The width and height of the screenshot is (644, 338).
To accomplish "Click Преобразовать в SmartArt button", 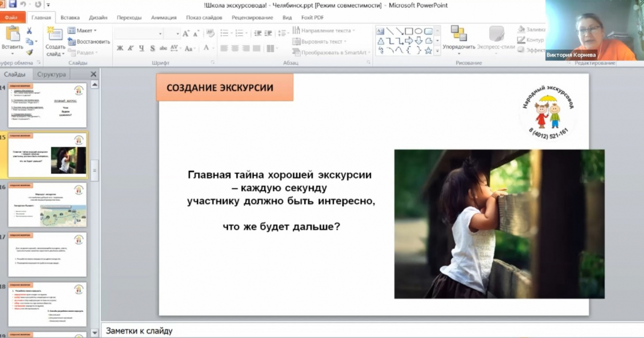I will click(x=332, y=53).
